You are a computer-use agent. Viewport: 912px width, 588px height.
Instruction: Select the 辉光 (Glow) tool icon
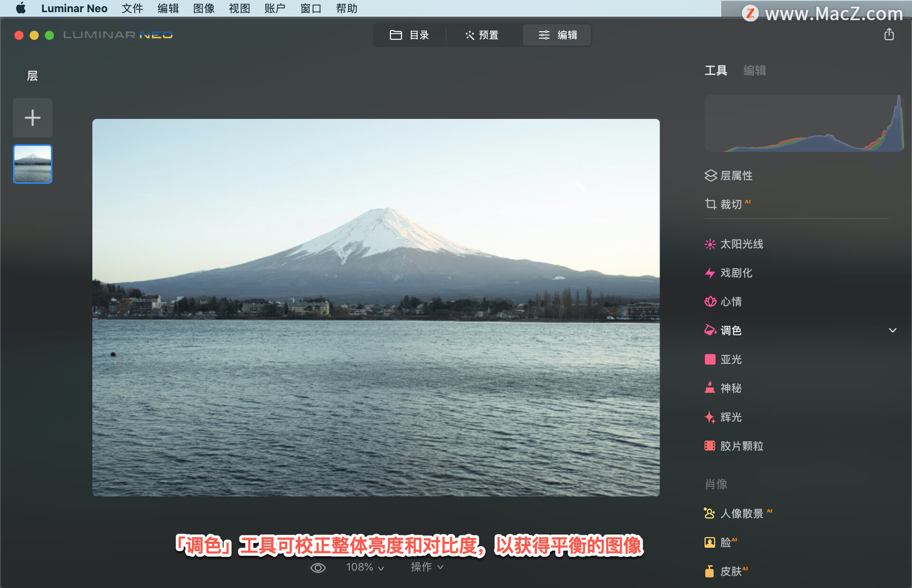[x=710, y=417]
